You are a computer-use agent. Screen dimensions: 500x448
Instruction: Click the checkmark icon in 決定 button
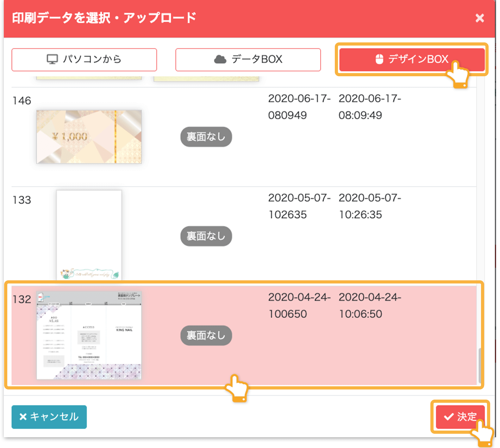pos(448,417)
